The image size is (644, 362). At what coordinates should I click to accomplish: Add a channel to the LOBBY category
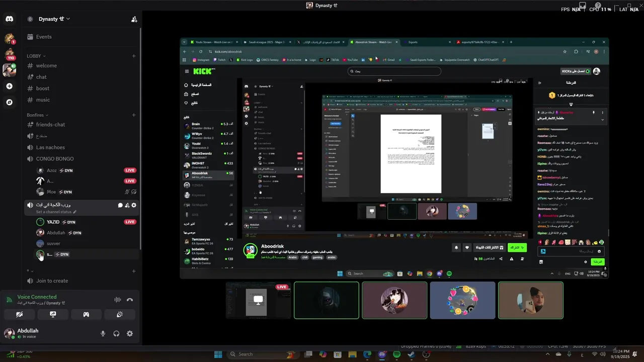(x=134, y=56)
